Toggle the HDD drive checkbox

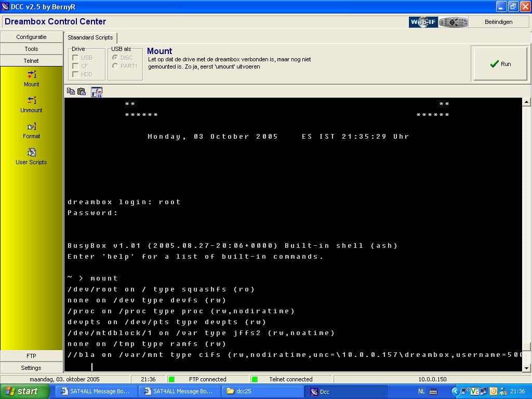tap(76, 74)
